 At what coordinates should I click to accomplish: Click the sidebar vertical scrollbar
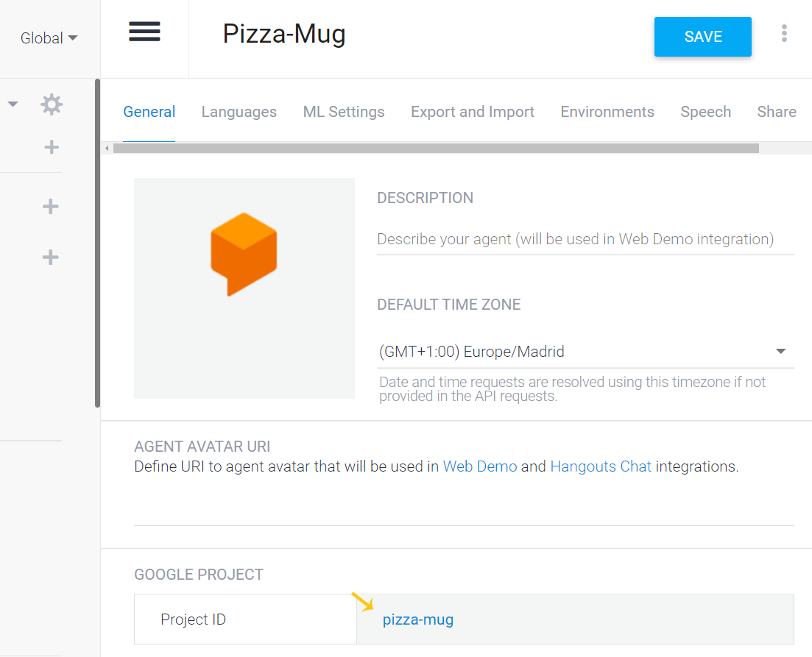tap(97, 244)
